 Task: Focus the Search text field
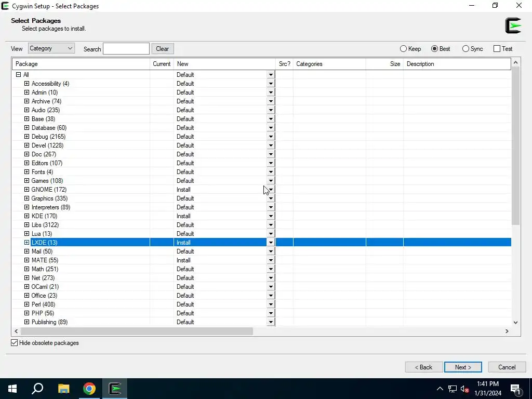point(126,48)
